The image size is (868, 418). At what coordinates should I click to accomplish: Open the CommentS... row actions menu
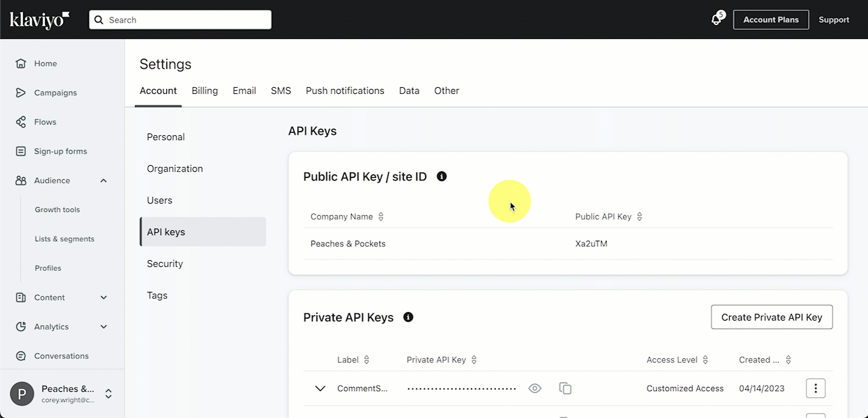point(816,388)
